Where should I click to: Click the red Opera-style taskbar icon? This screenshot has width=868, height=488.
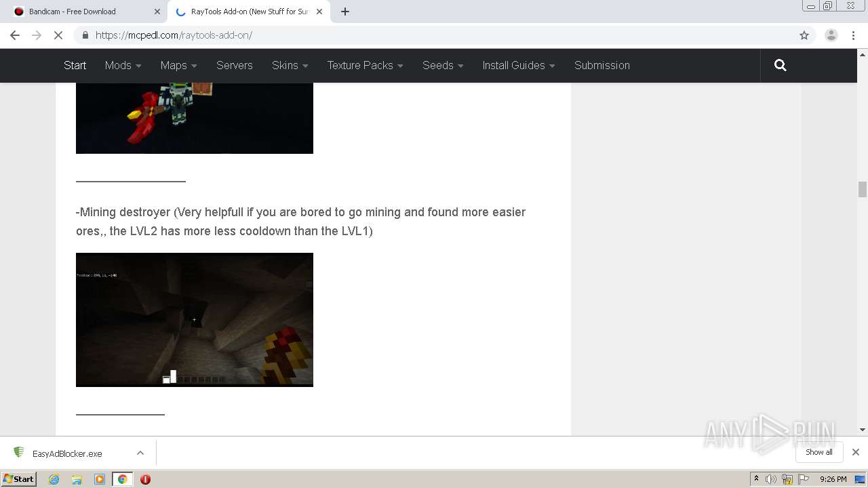pyautogui.click(x=145, y=479)
